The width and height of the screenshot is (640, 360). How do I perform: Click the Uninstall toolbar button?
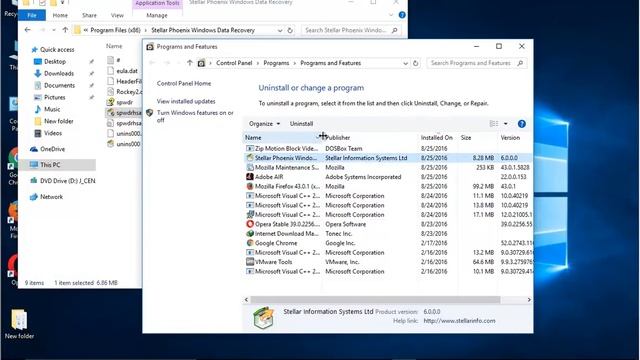click(301, 124)
